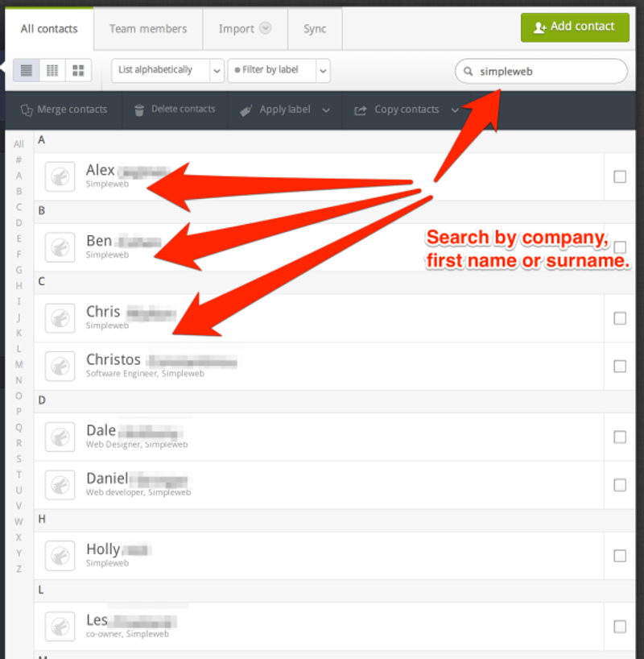Click the search magnifier icon
644x659 pixels.
click(468, 71)
